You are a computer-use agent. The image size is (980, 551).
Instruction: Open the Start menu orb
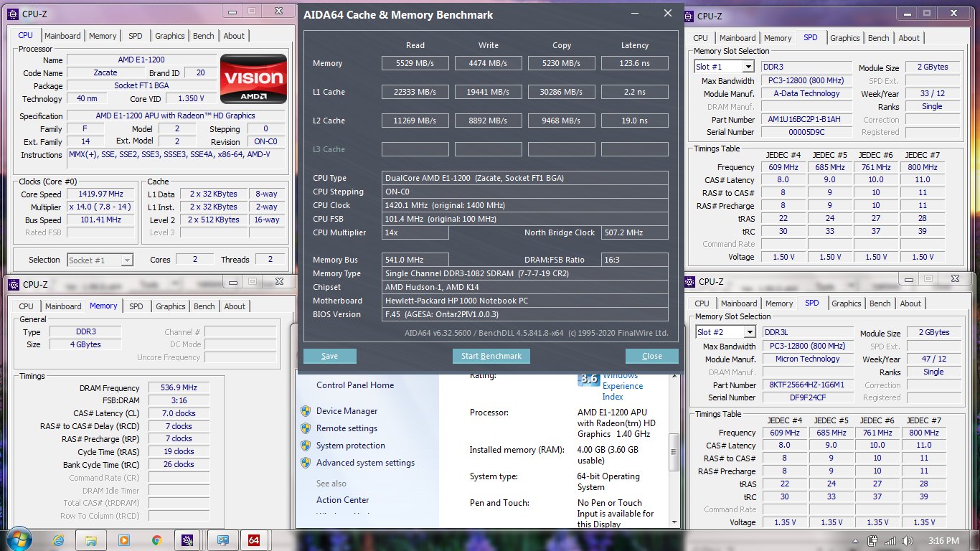(x=19, y=540)
